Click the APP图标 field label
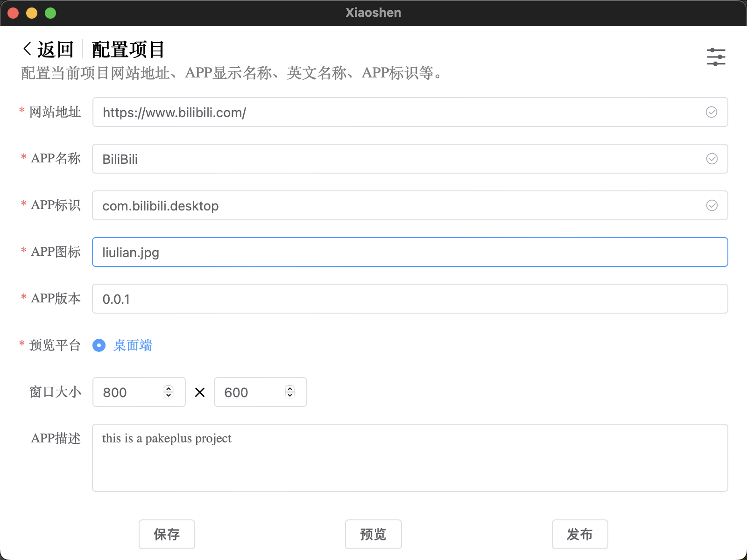 (x=56, y=252)
